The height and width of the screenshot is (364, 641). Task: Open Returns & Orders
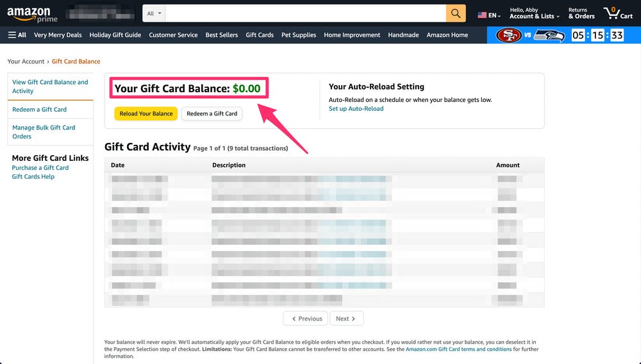[581, 13]
